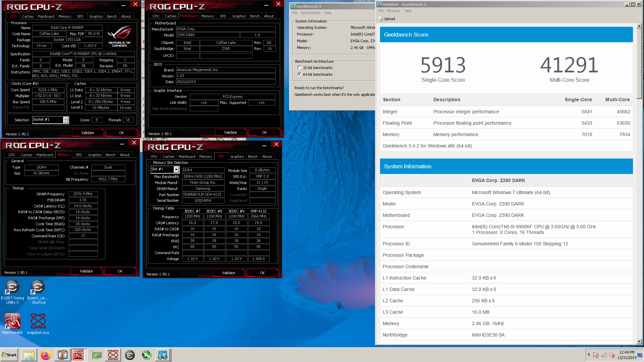
Task: Click Validate in the Memory window
Action: [x=86, y=271]
